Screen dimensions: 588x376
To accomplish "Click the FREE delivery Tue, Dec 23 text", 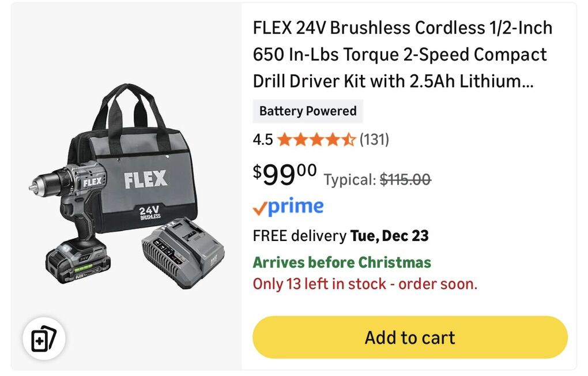I will coord(341,236).
